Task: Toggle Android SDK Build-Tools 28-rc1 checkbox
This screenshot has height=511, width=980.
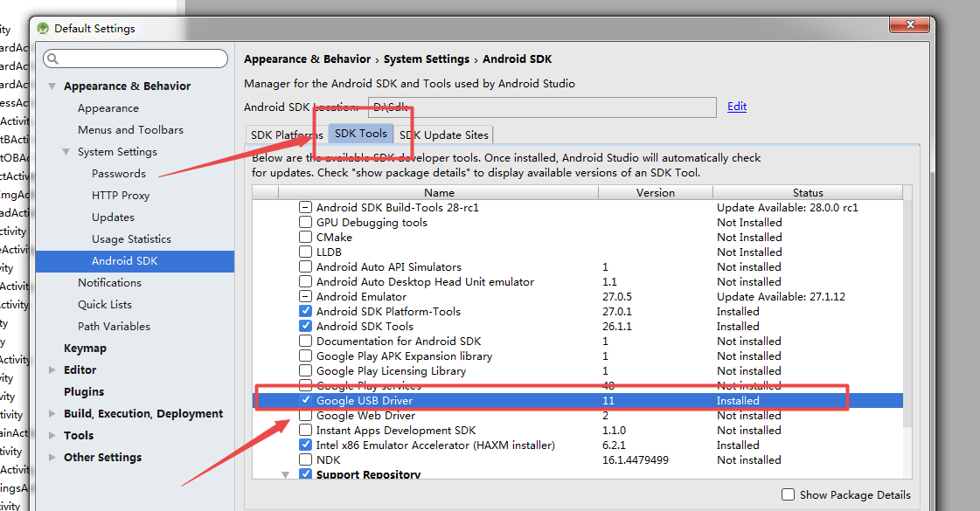Action: 305,207
